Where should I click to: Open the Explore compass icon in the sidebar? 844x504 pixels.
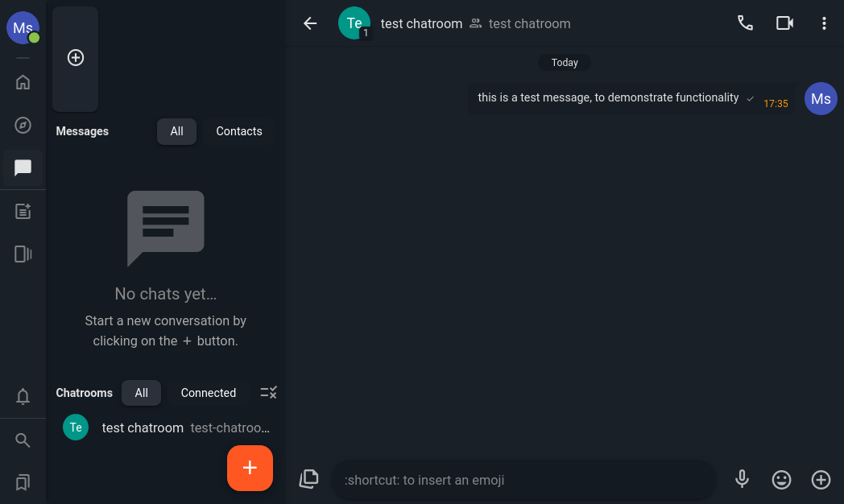pyautogui.click(x=23, y=125)
